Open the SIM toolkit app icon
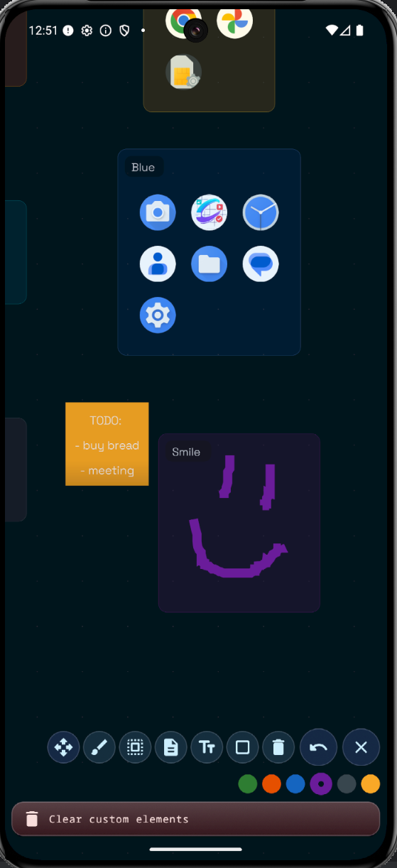This screenshot has width=397, height=868. pyautogui.click(x=183, y=72)
